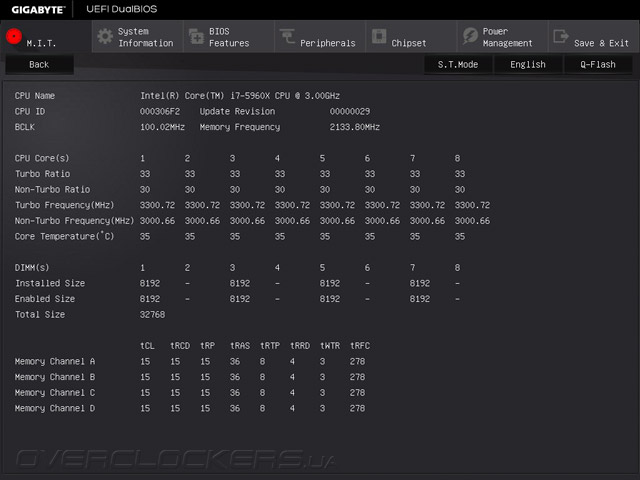Click the tRTP column header
This screenshot has width=640, height=480.
270,346
